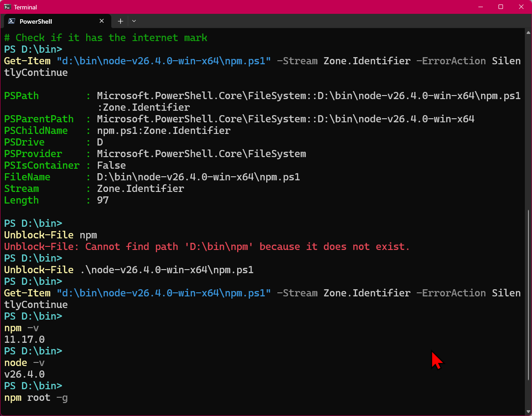Maximize the Terminal window
Screen dimensions: 532x416
tap(500, 7)
